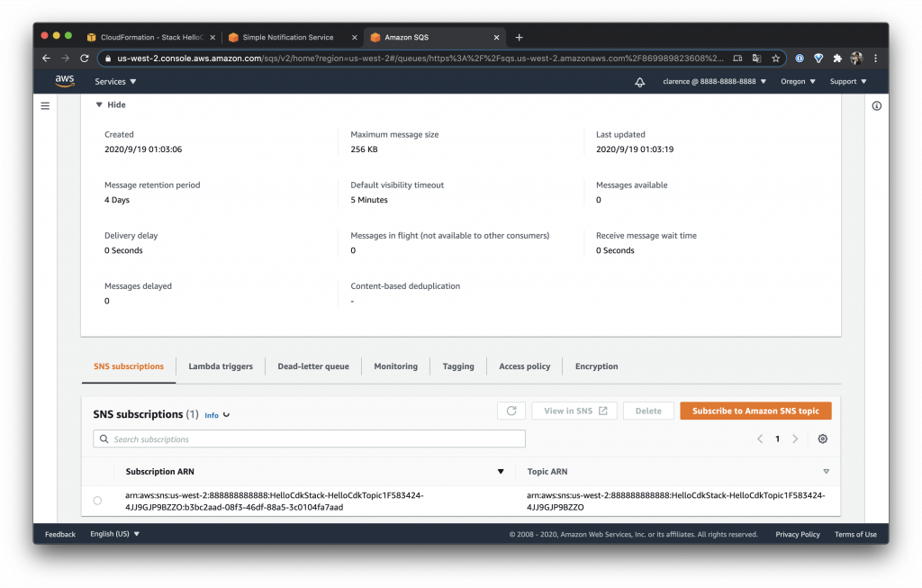
Task: Collapse the details with Hide toggle
Action: [111, 104]
